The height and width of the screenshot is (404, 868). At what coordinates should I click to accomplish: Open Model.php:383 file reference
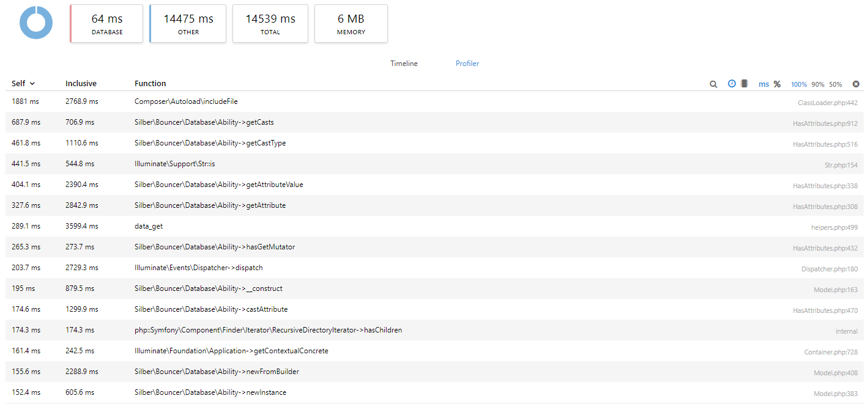coord(836,394)
